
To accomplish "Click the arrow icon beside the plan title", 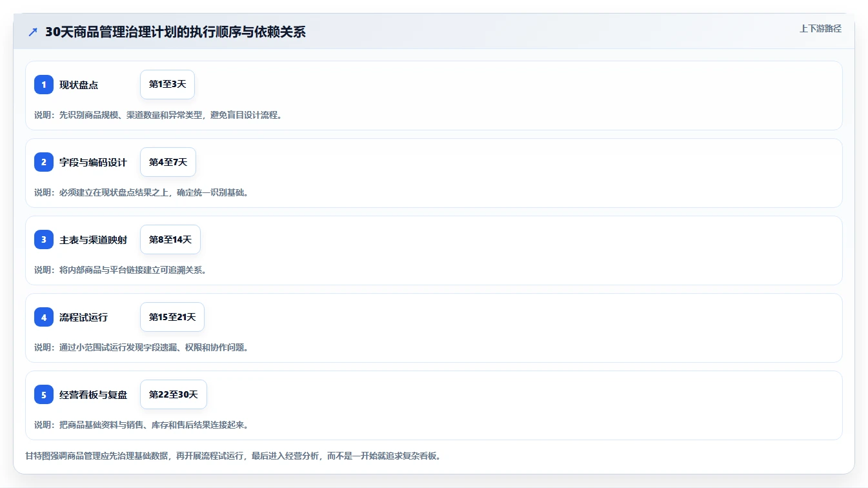I will point(33,32).
